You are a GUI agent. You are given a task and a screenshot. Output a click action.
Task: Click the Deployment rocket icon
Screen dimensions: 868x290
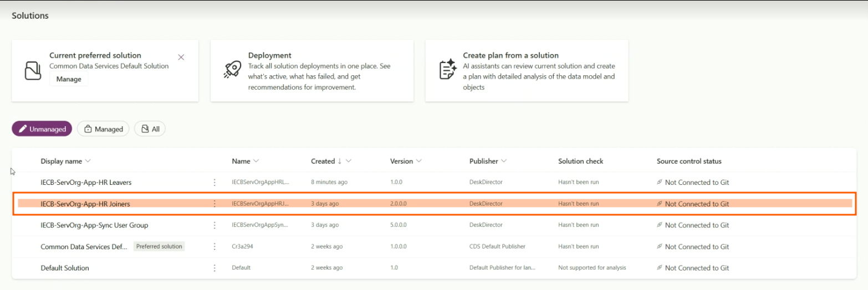click(232, 70)
